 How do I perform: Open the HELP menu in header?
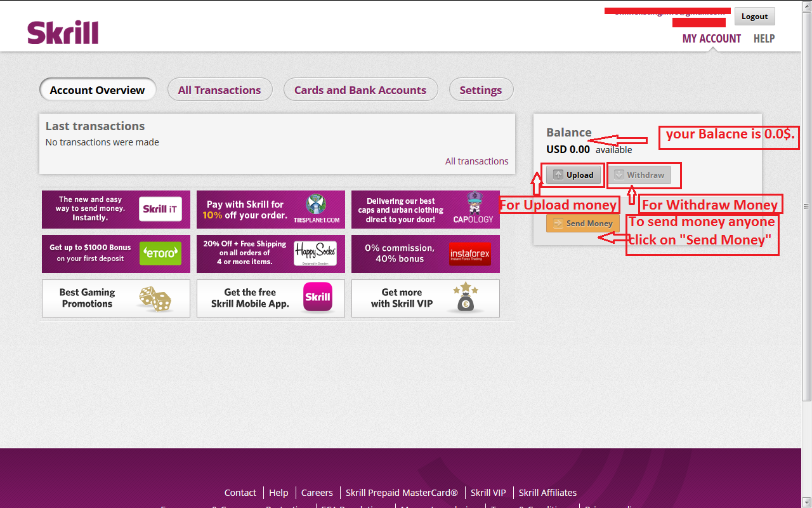pos(764,39)
